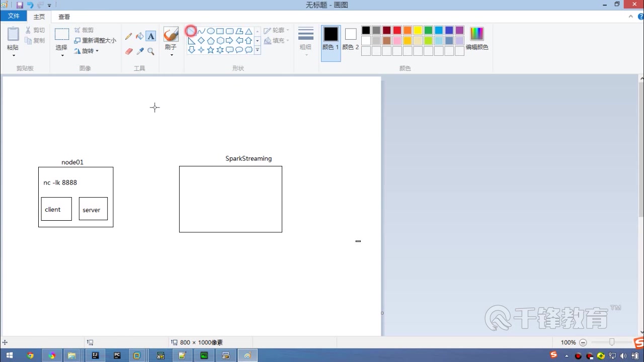
Task: Choose the Diamond shape
Action: [x=201, y=41]
